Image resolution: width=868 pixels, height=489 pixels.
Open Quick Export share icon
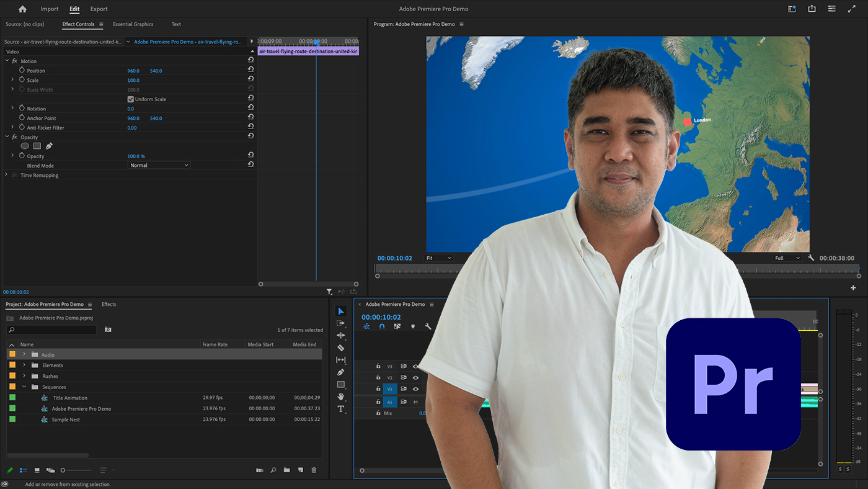coord(812,9)
